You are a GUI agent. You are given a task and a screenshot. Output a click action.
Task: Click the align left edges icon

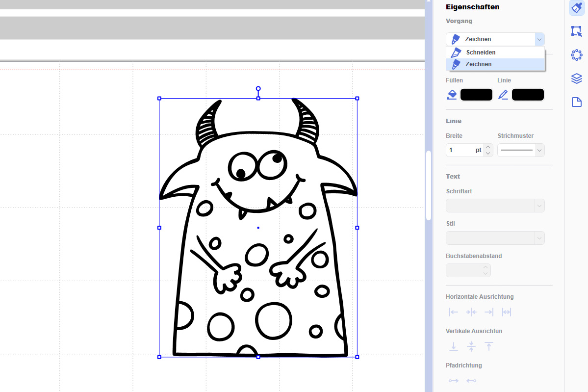[454, 312]
